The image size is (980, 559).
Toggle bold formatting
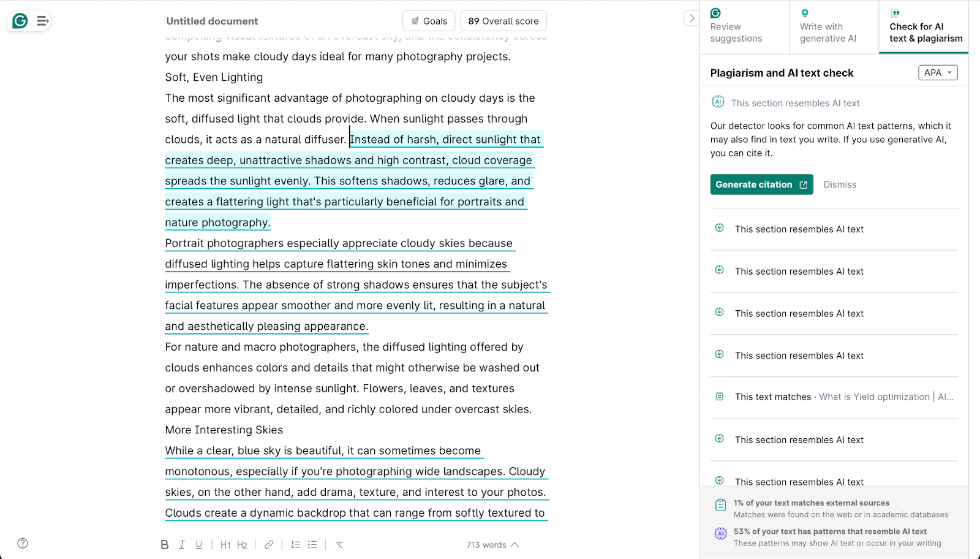pyautogui.click(x=164, y=545)
